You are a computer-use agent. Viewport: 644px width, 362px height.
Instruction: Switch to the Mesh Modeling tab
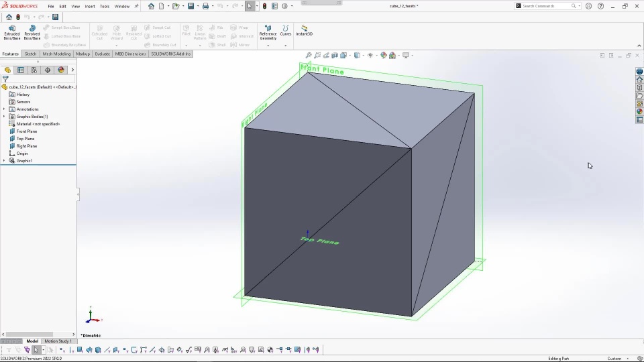click(56, 54)
